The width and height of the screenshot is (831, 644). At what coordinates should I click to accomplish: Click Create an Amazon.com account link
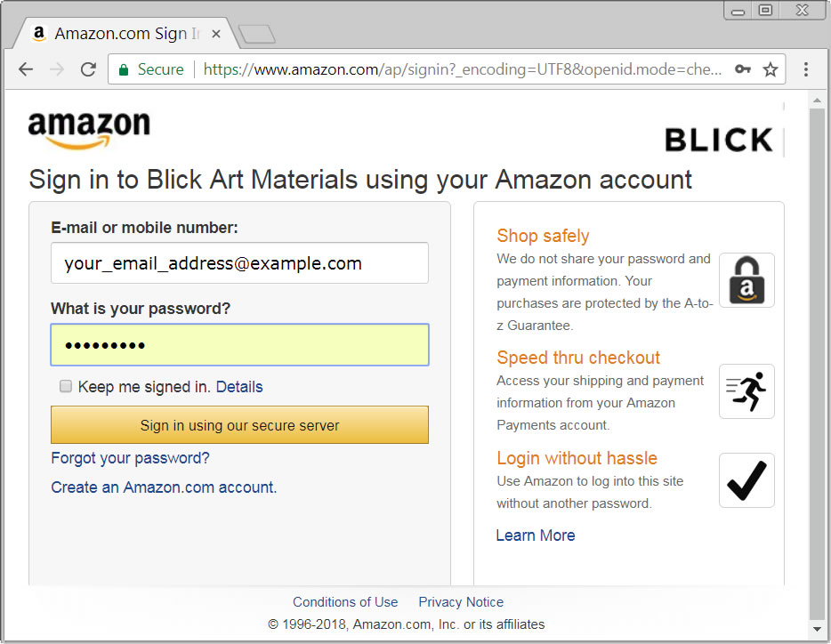click(164, 487)
